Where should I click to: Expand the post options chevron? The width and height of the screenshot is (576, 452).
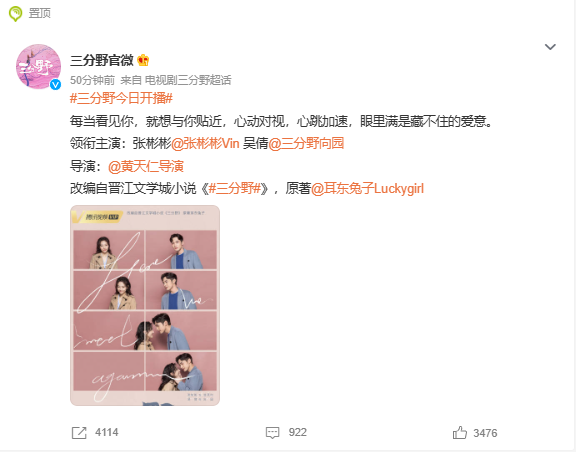(x=550, y=47)
